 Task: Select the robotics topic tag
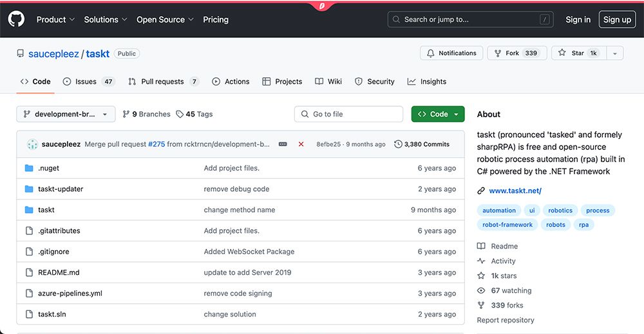(x=560, y=210)
